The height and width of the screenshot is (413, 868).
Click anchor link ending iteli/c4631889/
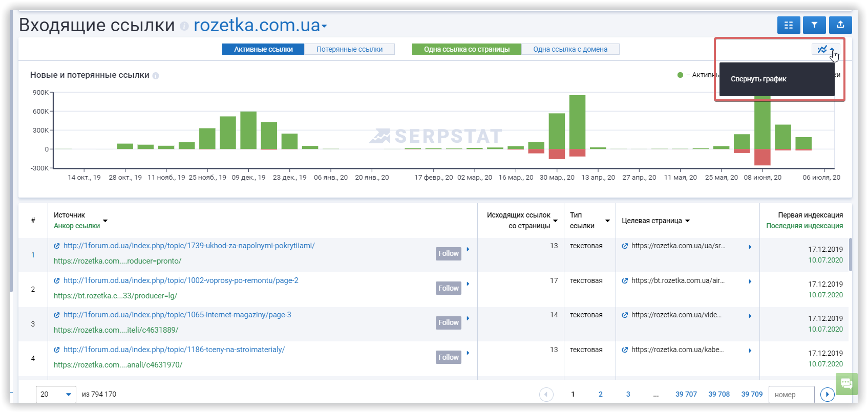pos(116,330)
